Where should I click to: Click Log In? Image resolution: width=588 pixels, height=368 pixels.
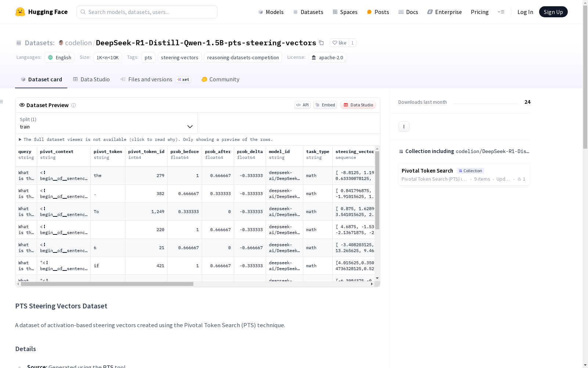point(525,12)
